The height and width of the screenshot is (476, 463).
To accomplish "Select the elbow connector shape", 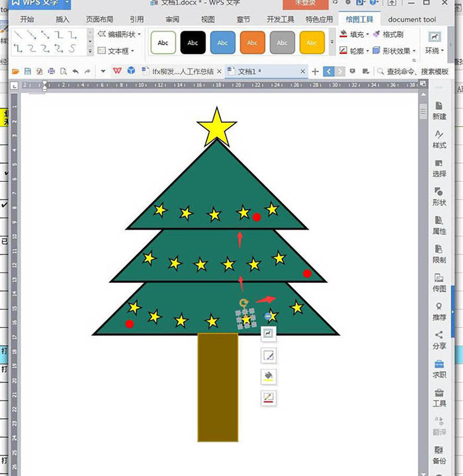I will tap(59, 34).
